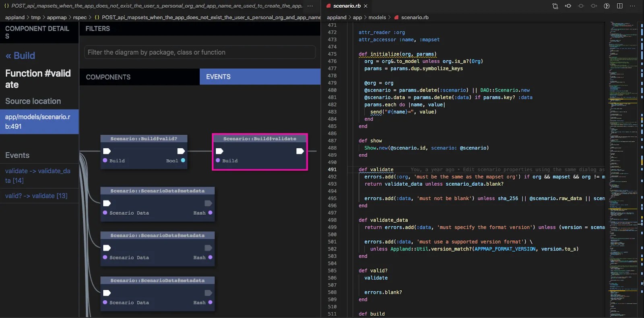
Task: Click git blame annotation 'You, a year ago'
Action: (x=433, y=170)
